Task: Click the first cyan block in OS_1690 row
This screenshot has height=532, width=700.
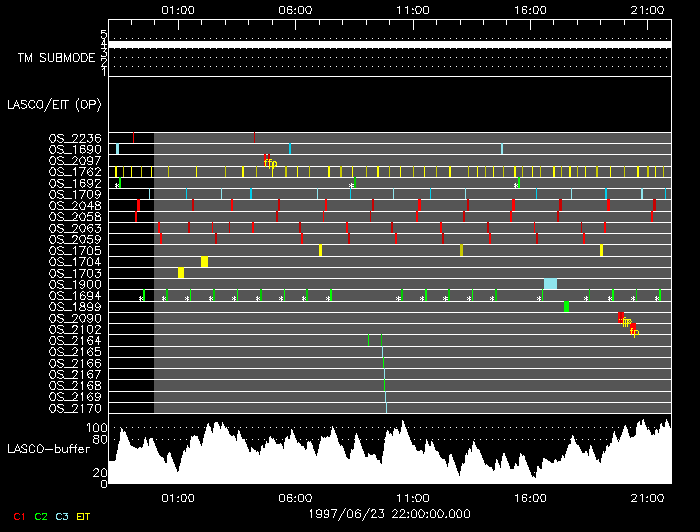Action: point(117,149)
